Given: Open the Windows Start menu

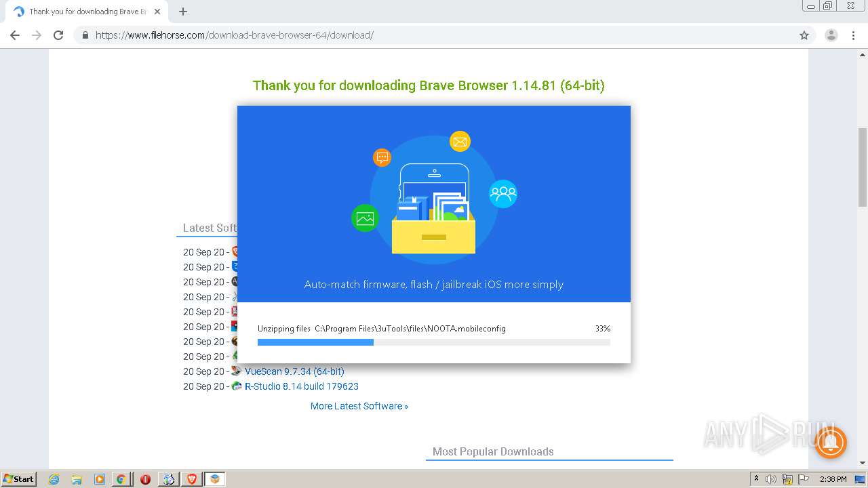Looking at the screenshot, I should [18, 479].
